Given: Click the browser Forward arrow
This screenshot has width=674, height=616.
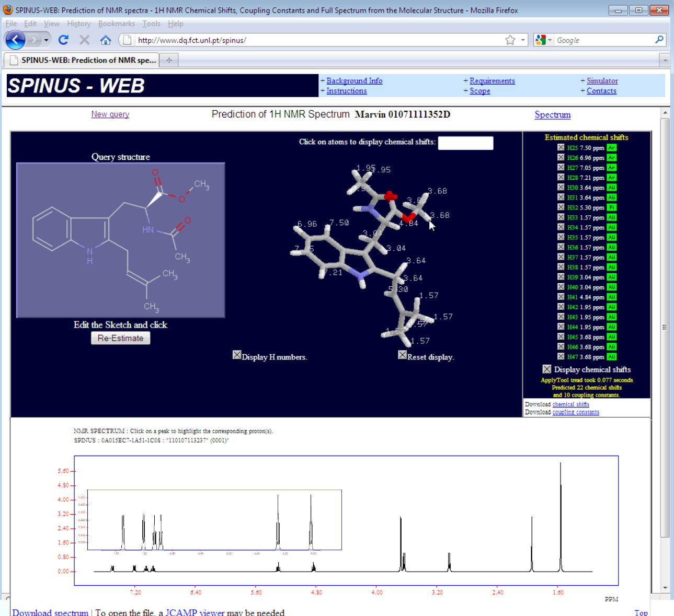Looking at the screenshot, I should (33, 40).
